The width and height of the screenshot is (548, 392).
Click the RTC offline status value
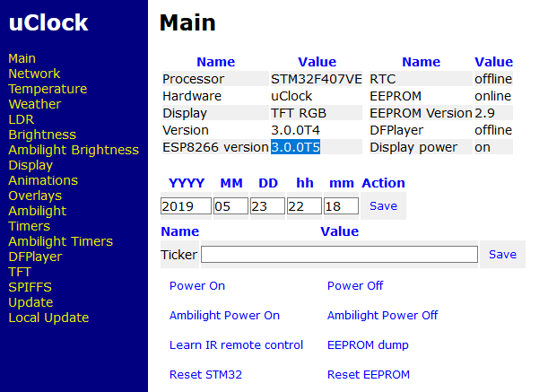point(493,79)
